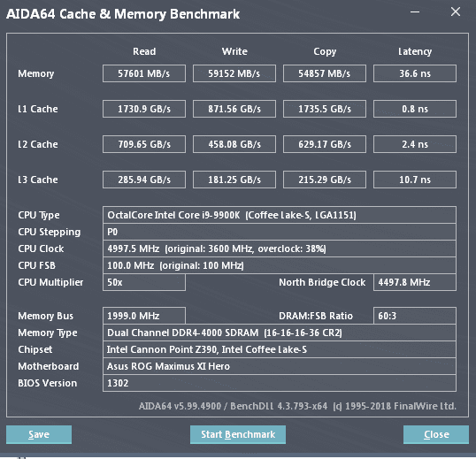Click L3 Cache Read 285.94 GB/s
The width and height of the screenshot is (476, 459).
tap(144, 180)
